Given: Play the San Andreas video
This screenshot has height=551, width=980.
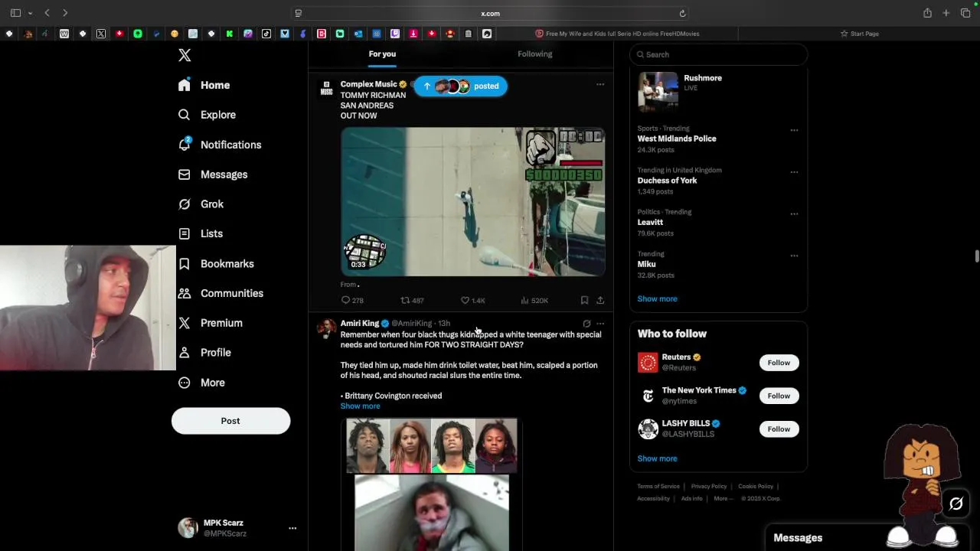Looking at the screenshot, I should click(472, 201).
